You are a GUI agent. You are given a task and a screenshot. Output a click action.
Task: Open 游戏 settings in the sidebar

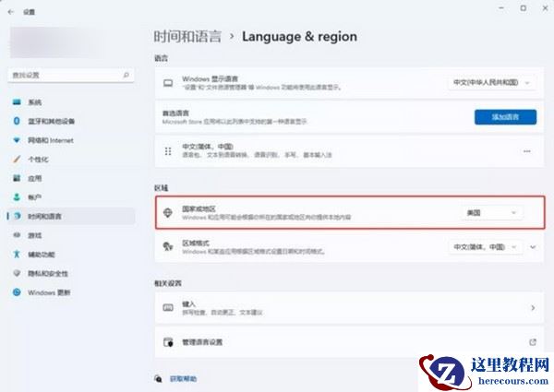point(71,235)
